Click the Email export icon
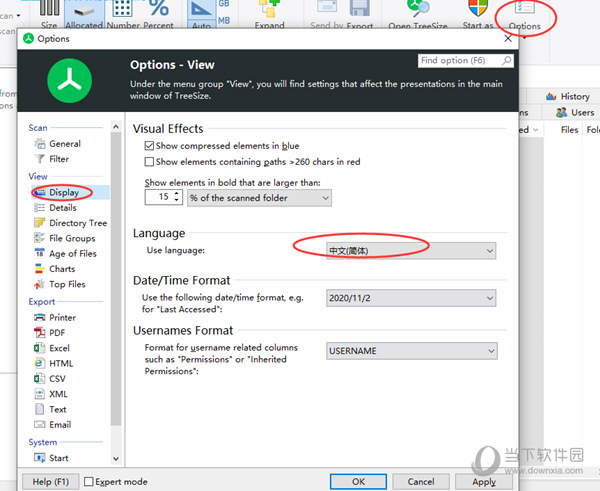 coord(39,424)
